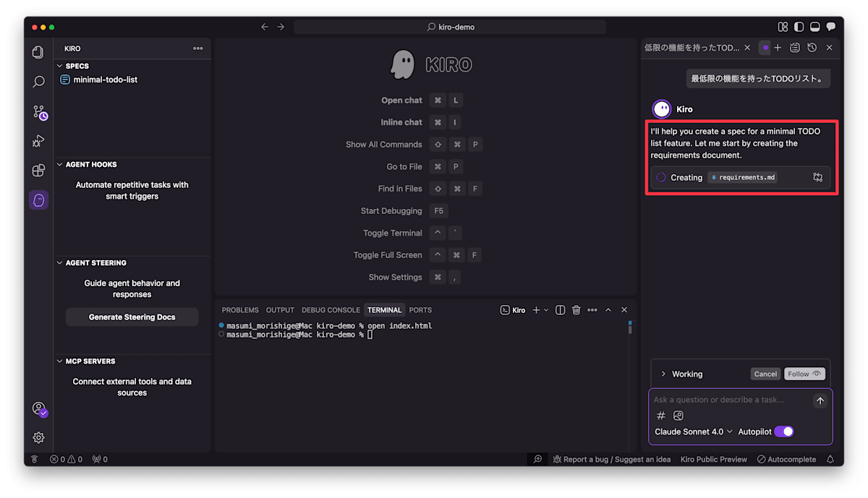Click Kiro Public Preview status item

pos(714,459)
